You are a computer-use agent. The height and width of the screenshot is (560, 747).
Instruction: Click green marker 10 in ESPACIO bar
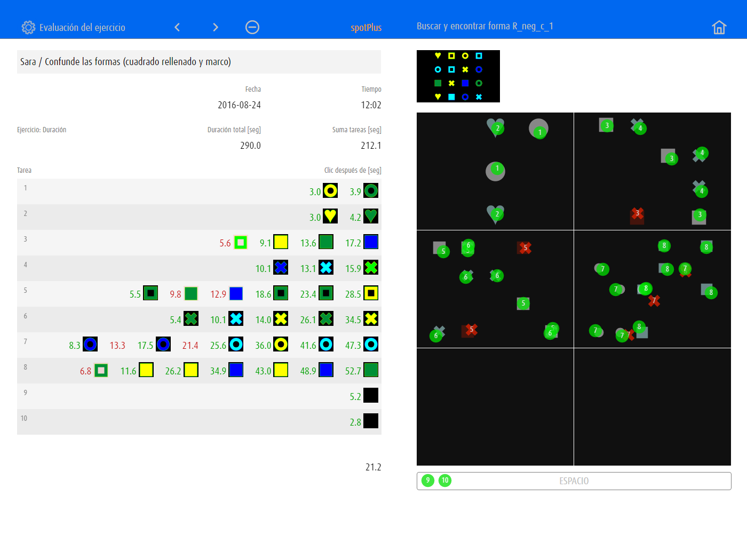[x=445, y=481]
